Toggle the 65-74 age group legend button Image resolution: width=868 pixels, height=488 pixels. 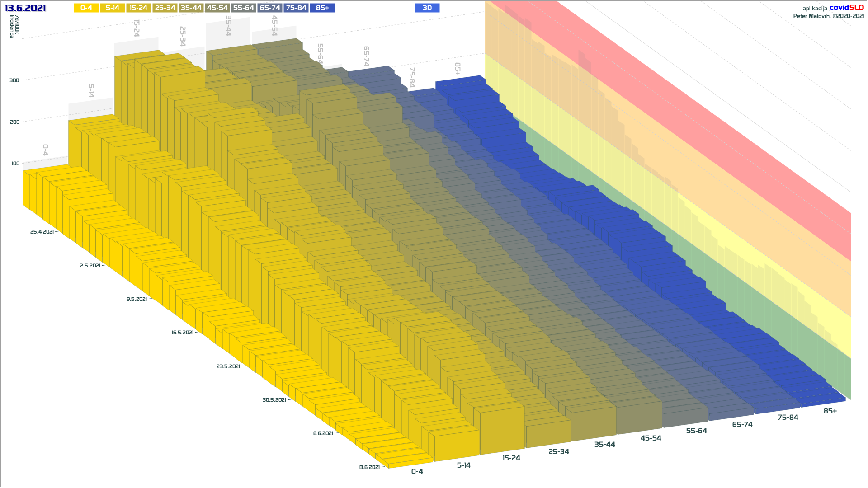coord(270,8)
